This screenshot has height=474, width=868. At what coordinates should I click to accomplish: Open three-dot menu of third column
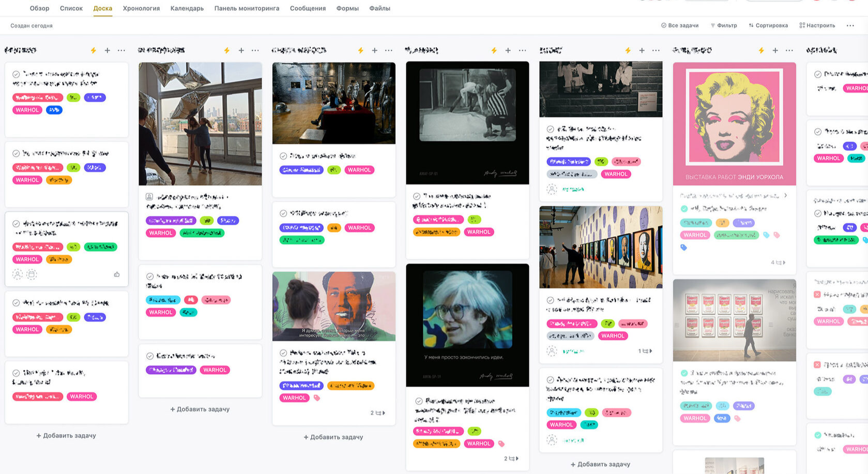coord(389,50)
